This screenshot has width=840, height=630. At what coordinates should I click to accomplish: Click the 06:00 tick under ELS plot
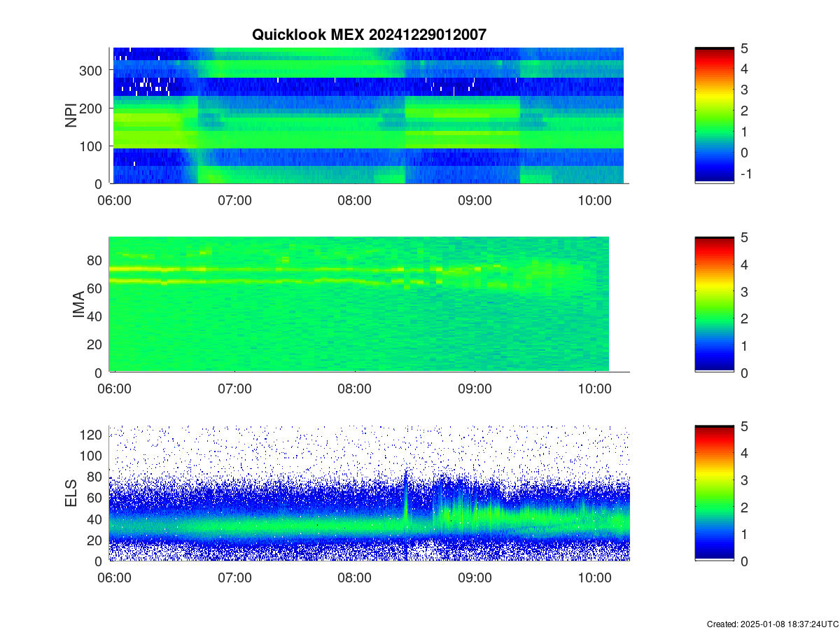tap(115, 579)
